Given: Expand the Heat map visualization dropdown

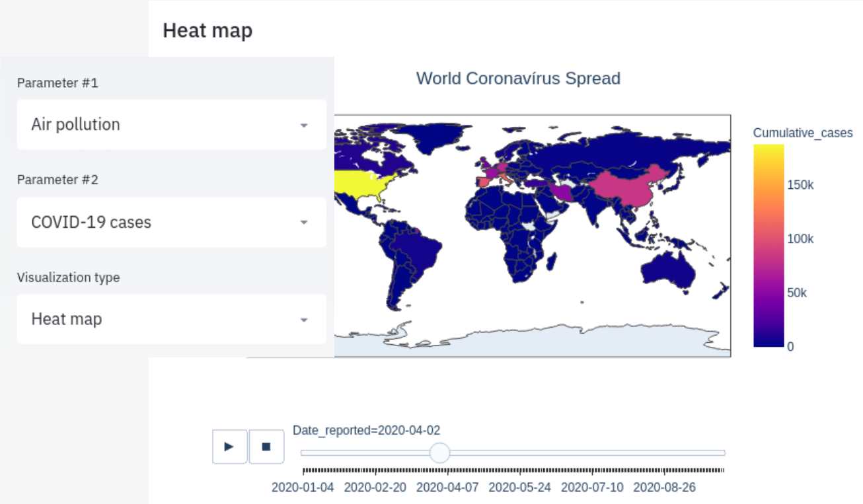Looking at the screenshot, I should (171, 319).
